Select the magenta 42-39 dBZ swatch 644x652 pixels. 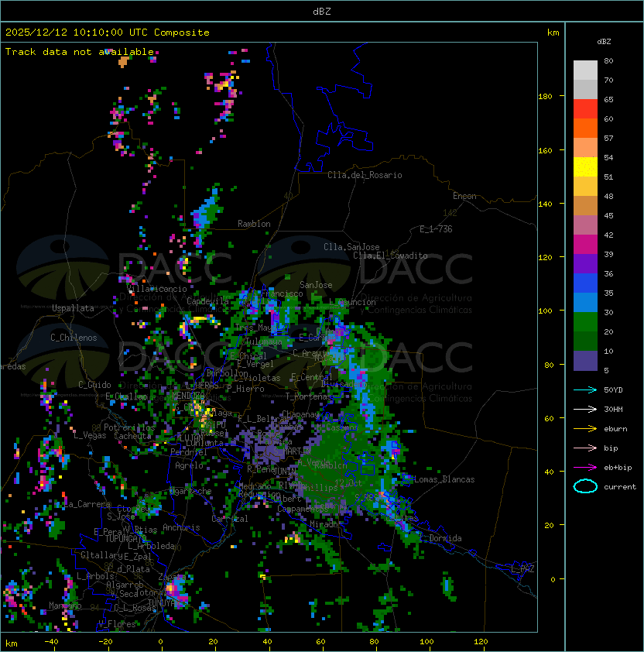click(585, 245)
